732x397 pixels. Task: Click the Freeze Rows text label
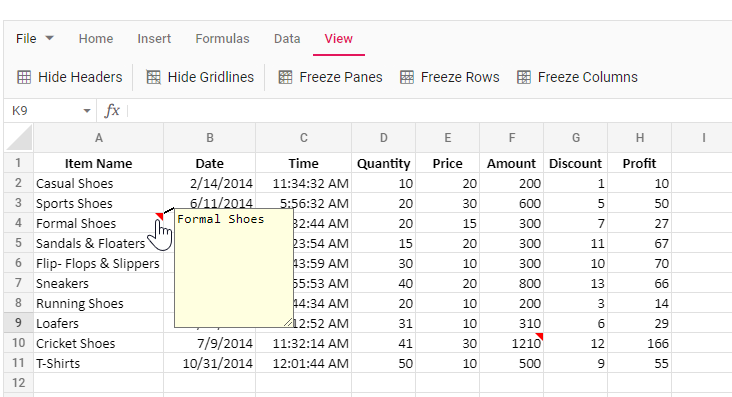[x=460, y=77]
